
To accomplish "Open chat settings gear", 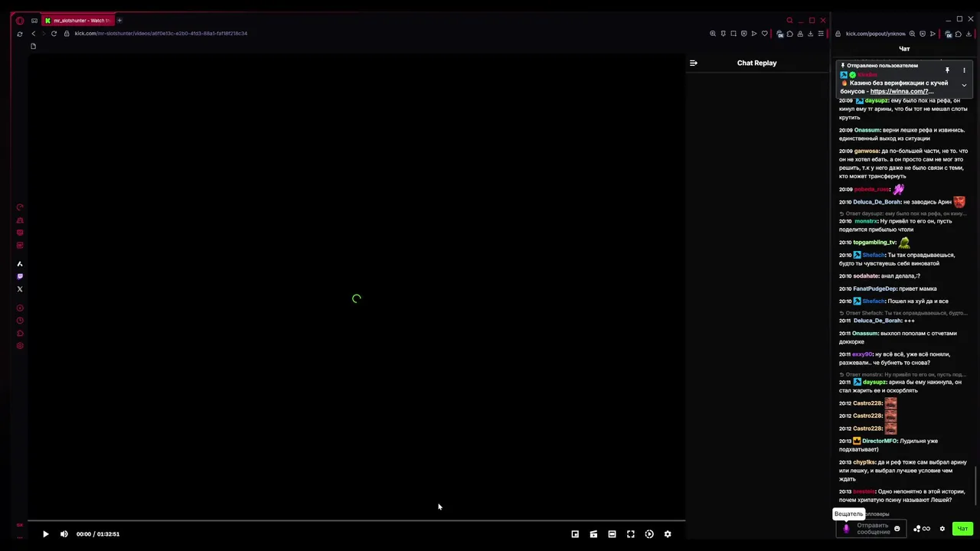I will 942,529.
